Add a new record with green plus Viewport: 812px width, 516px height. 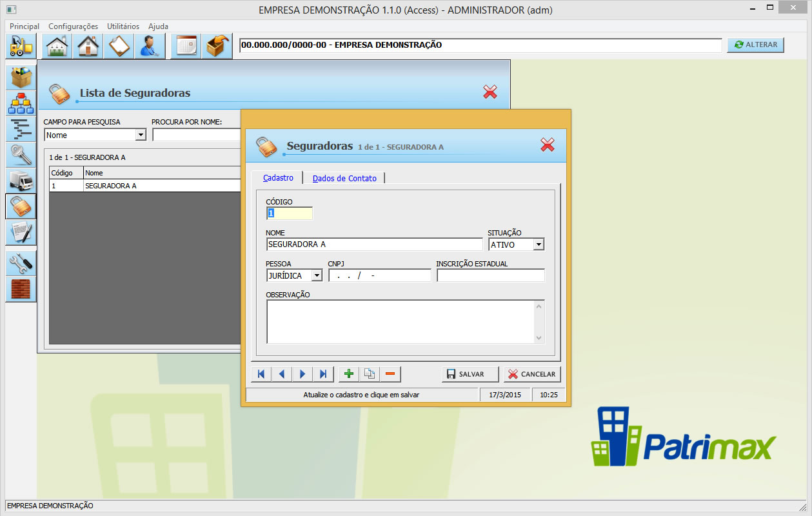349,374
